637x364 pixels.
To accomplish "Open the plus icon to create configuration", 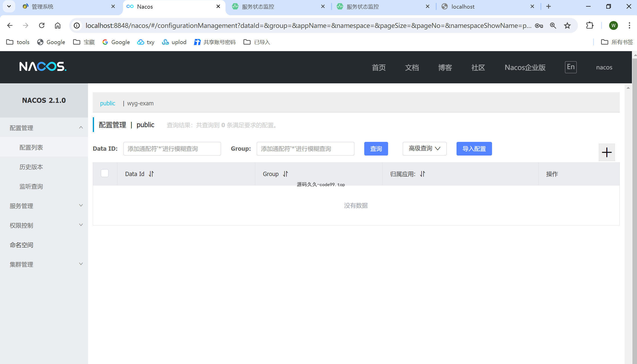I will [607, 152].
